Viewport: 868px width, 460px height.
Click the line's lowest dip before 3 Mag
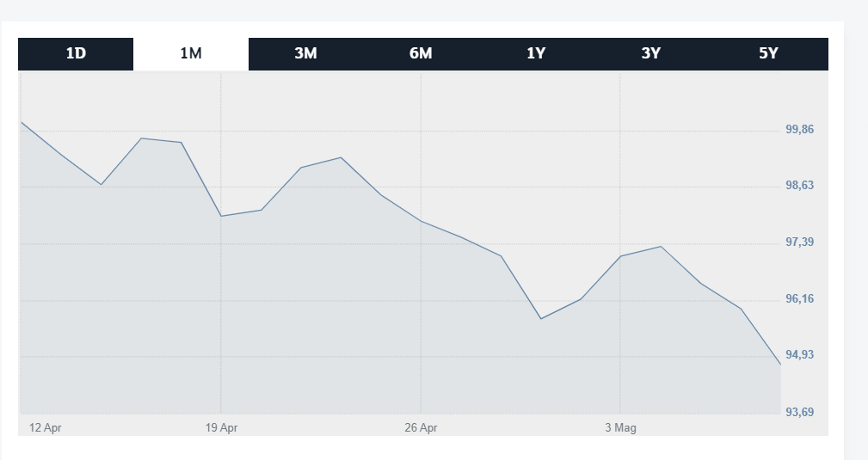[x=540, y=319]
